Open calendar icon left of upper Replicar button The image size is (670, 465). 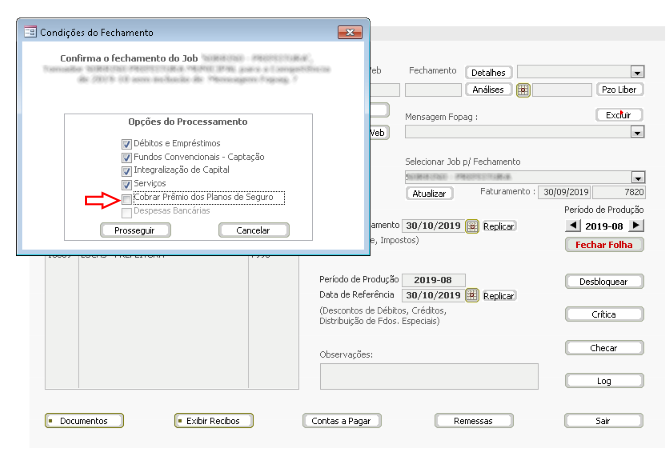pyautogui.click(x=472, y=226)
